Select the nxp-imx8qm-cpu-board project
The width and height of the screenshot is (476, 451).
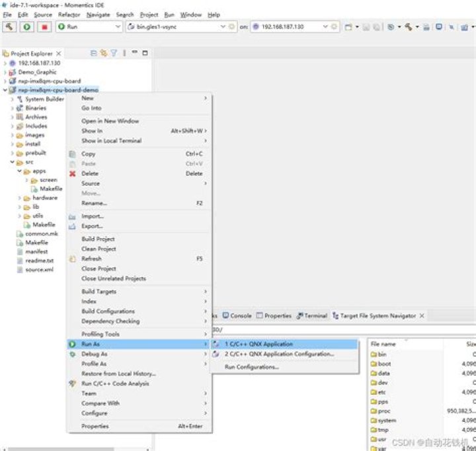[x=49, y=81]
